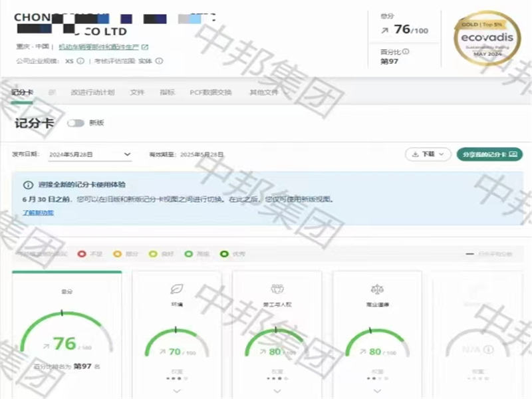Switch to the 改进行动计划 tab

92,92
